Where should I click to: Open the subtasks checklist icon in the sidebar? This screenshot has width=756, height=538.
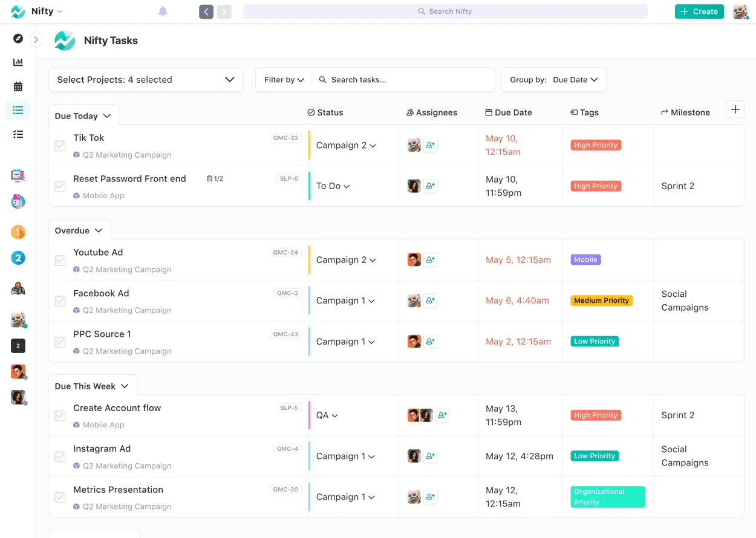click(x=18, y=134)
